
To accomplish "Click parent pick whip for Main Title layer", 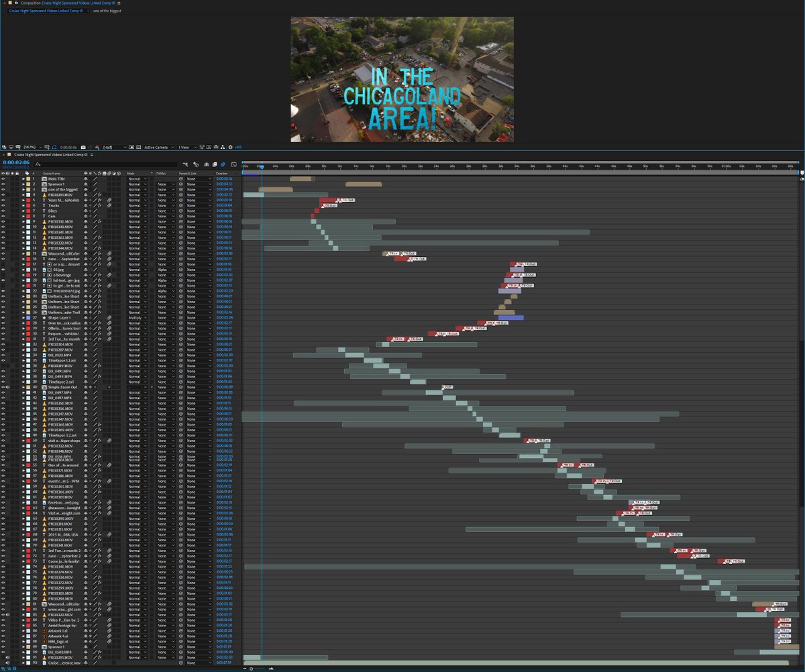I will [181, 178].
